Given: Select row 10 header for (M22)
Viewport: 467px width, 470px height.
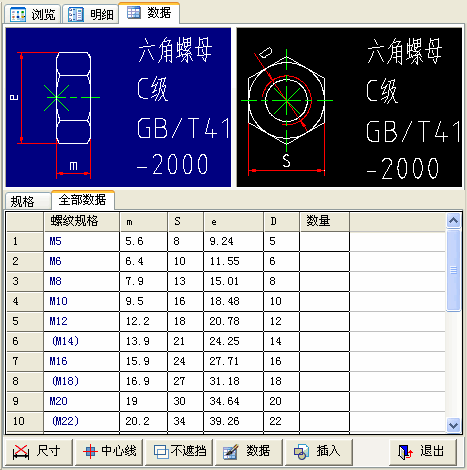Looking at the screenshot, I should pyautogui.click(x=25, y=421).
